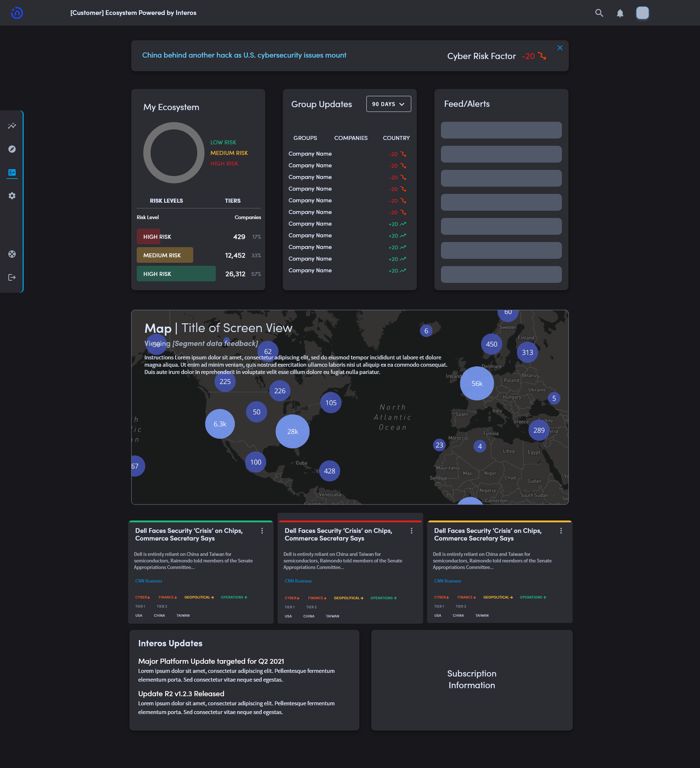The width and height of the screenshot is (700, 768).
Task: Open three-dot menu on green-topped news card
Action: (262, 531)
